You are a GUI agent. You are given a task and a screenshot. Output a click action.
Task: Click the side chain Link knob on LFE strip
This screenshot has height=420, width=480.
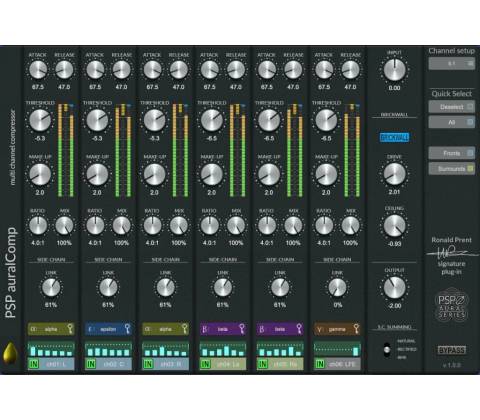pos(337,287)
